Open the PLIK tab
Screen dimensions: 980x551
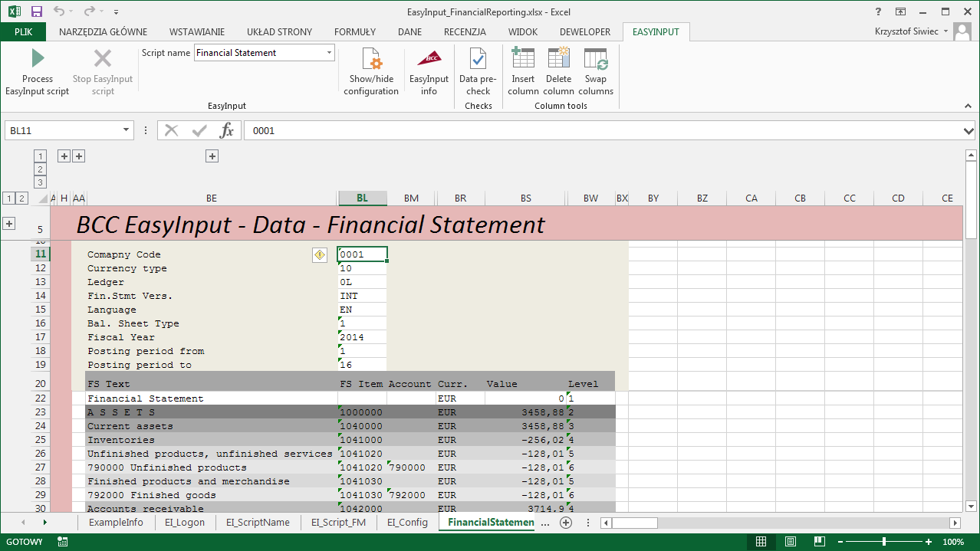pos(23,32)
